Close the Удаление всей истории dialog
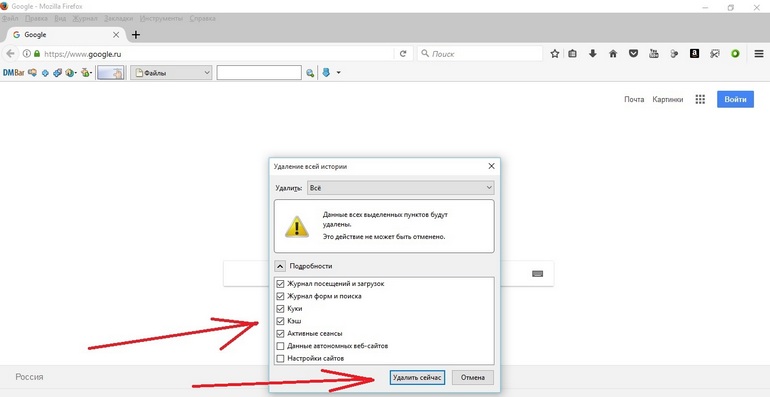This screenshot has width=770, height=397. pos(491,166)
